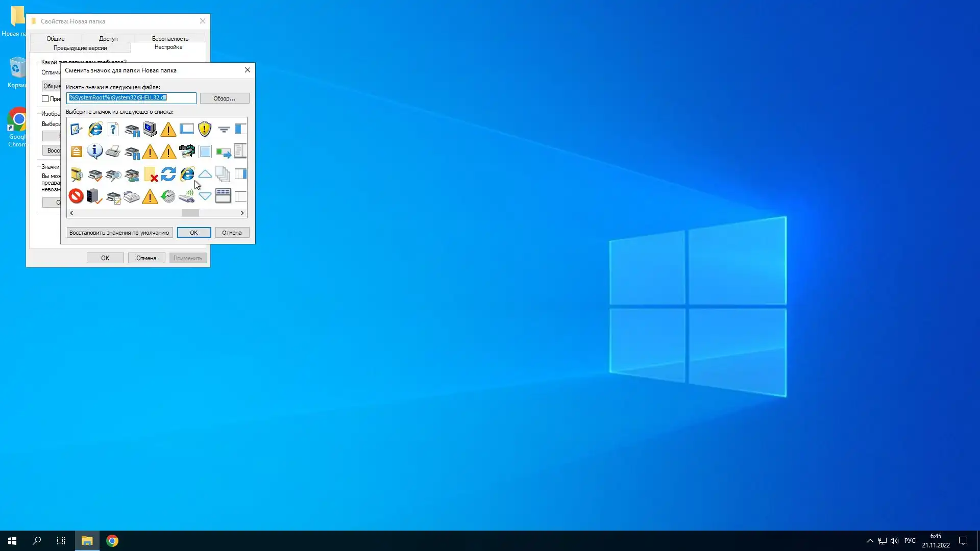Open File Explorer from the taskbar

click(x=87, y=541)
